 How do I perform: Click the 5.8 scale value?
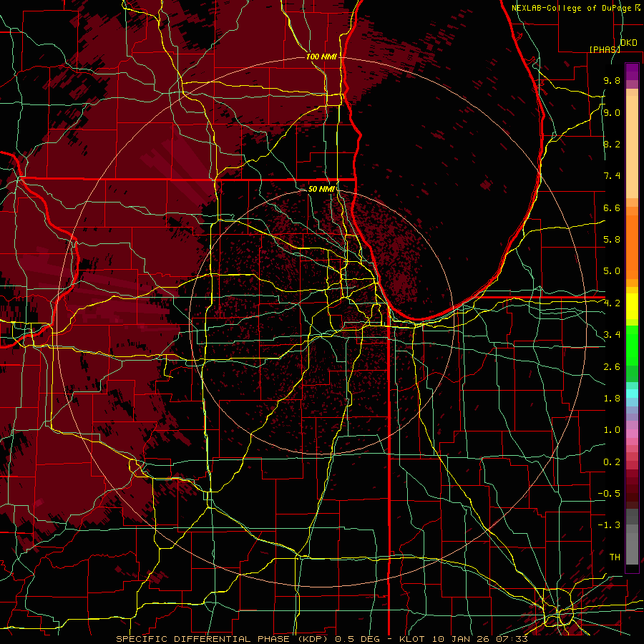click(612, 240)
